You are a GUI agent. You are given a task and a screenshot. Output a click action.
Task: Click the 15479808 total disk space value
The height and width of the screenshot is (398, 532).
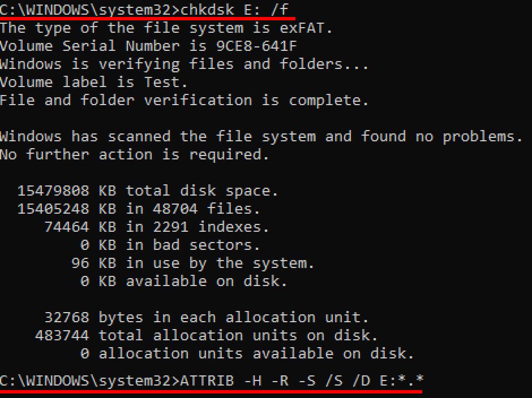pyautogui.click(x=53, y=191)
